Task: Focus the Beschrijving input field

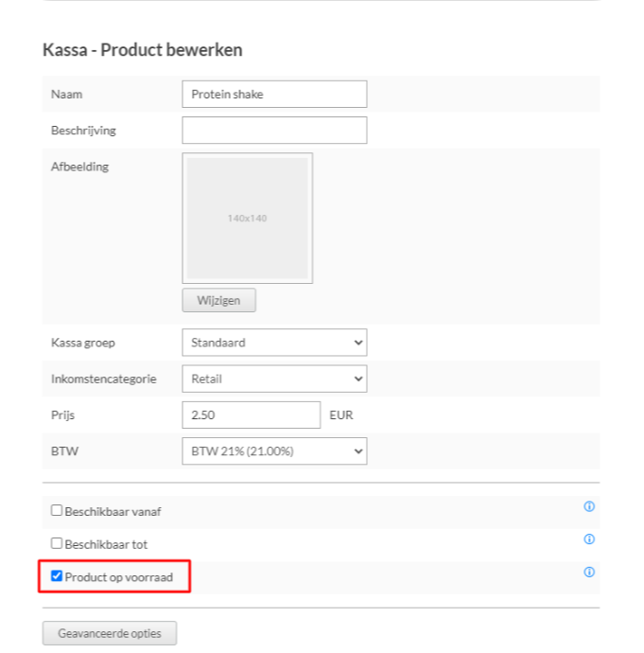Action: point(274,131)
